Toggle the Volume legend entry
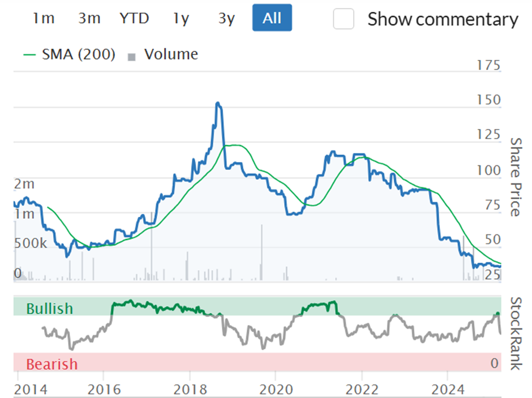 (x=163, y=54)
